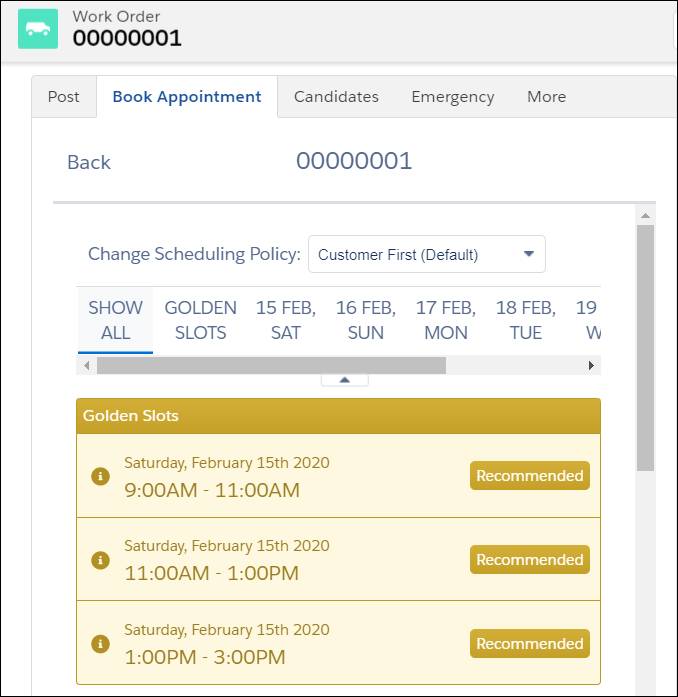Click the Back link
678x697 pixels.
(89, 162)
